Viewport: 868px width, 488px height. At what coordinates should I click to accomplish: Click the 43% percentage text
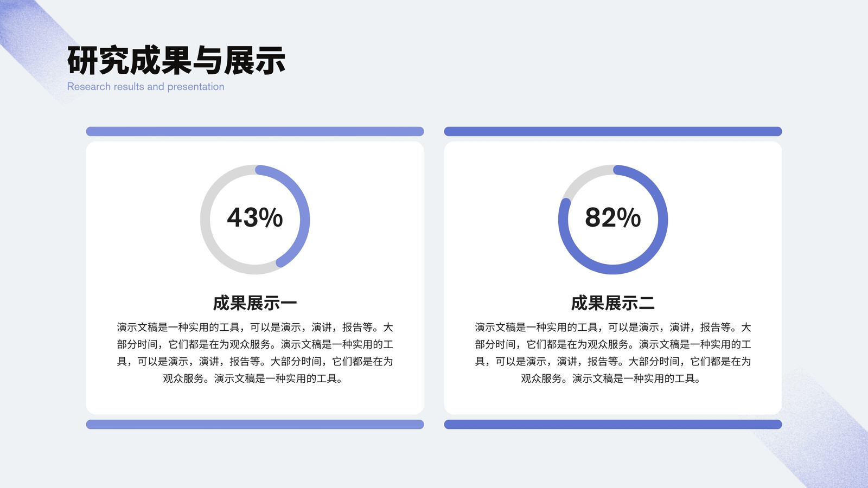(x=255, y=217)
